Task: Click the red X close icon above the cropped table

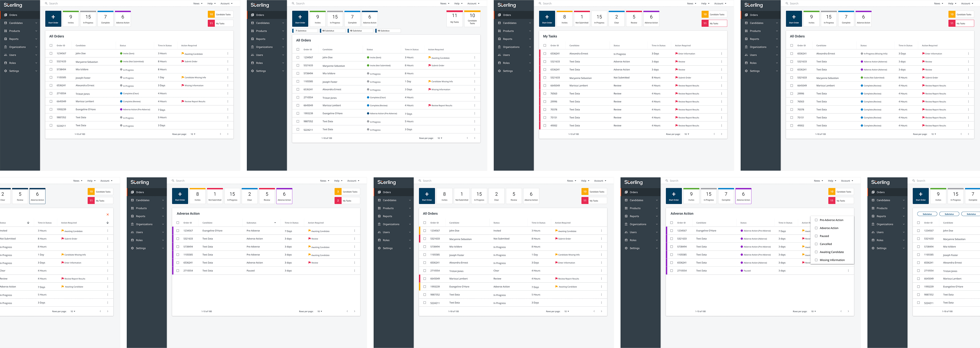Action: (x=108, y=215)
